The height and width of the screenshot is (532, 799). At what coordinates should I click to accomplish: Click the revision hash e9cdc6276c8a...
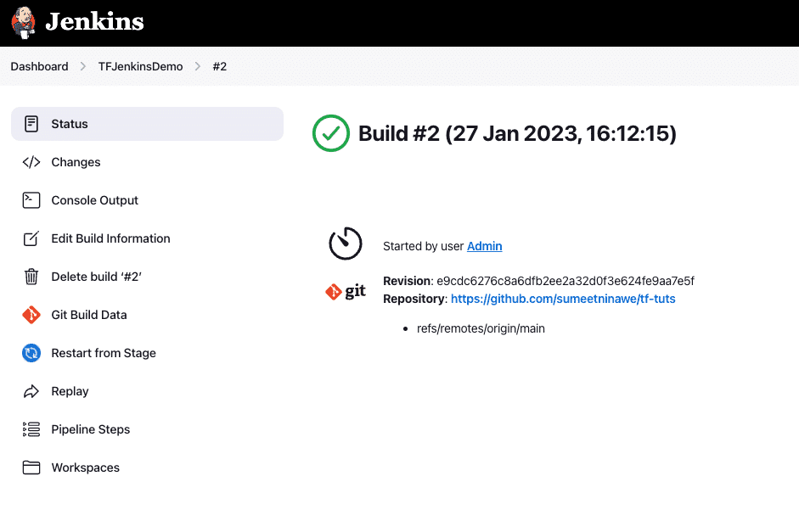click(565, 281)
